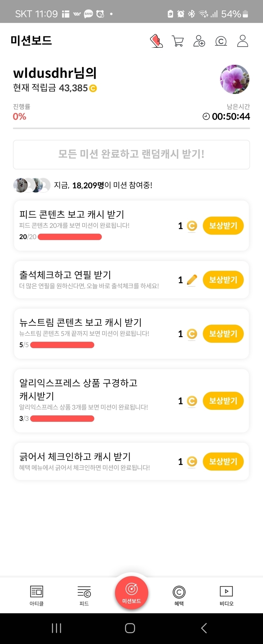The height and width of the screenshot is (644, 263).
Task: Claim pencil reward for attendance check
Action: click(x=223, y=280)
